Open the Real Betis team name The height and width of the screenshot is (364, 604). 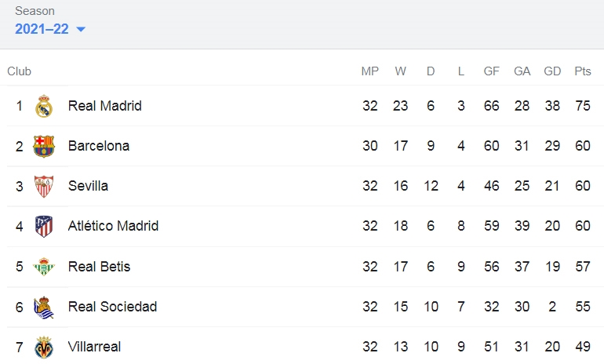click(x=99, y=267)
